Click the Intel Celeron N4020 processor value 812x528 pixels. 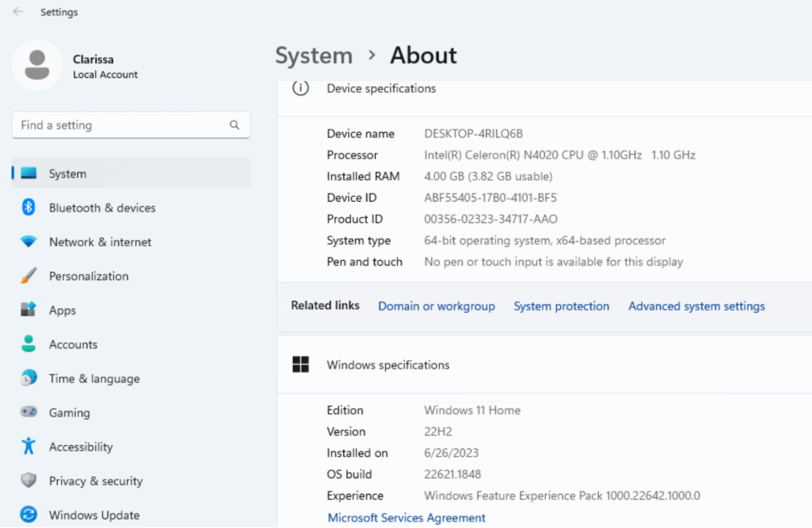560,155
